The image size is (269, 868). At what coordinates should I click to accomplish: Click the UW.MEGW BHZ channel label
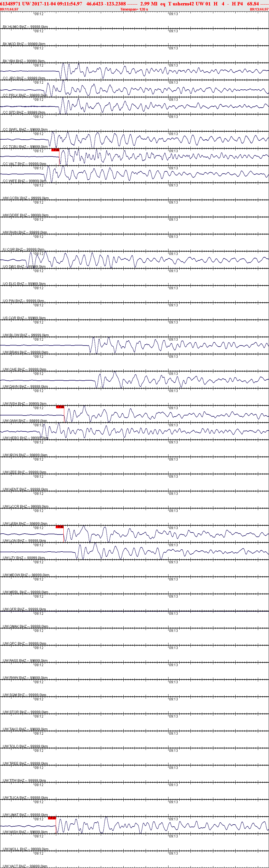[26, 575]
